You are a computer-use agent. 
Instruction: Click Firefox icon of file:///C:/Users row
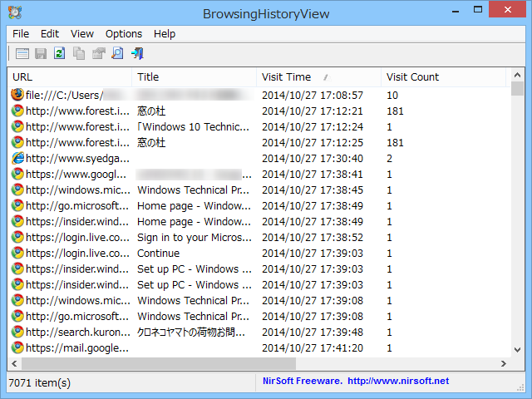17,95
